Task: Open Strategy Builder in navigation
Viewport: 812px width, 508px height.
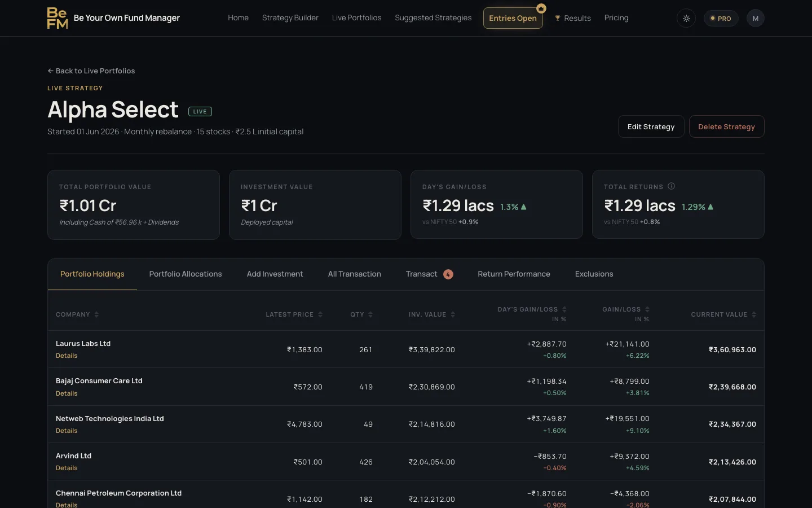Action: coord(290,18)
